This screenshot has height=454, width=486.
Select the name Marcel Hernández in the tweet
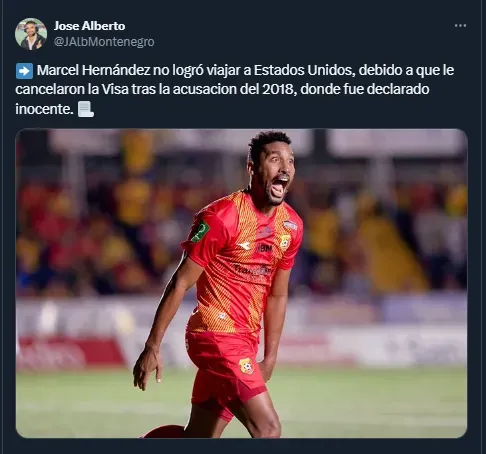tap(93, 70)
